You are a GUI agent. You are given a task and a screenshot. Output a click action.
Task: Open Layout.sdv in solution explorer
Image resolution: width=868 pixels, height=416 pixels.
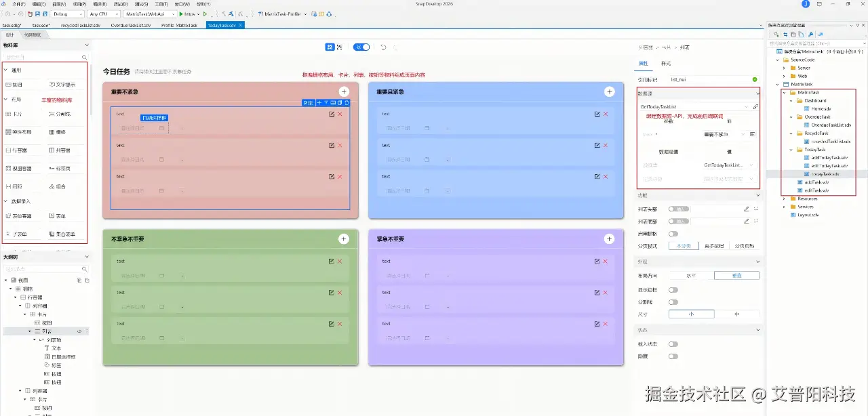804,215
